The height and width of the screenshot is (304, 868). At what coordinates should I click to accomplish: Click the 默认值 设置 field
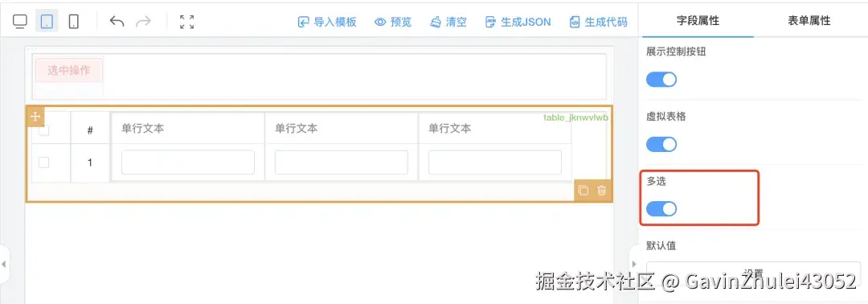point(753,273)
